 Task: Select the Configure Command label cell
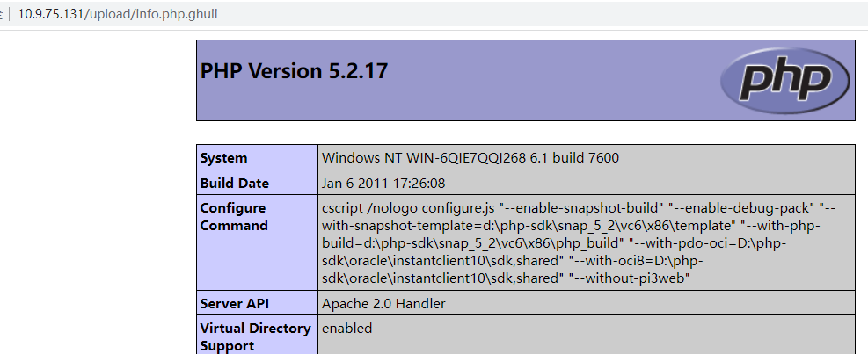click(233, 217)
